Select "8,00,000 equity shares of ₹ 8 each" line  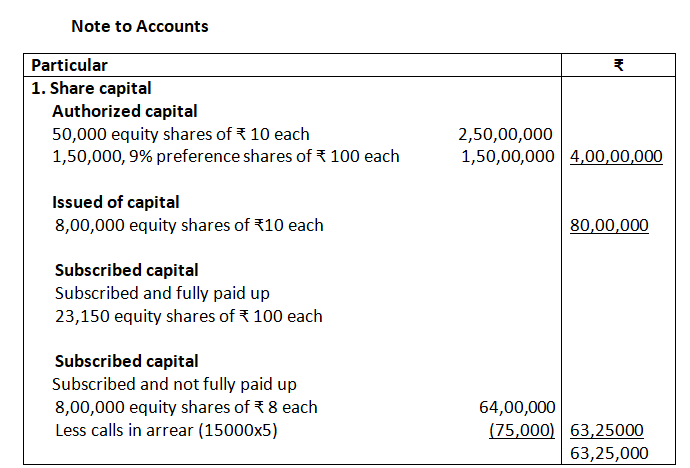point(185,407)
